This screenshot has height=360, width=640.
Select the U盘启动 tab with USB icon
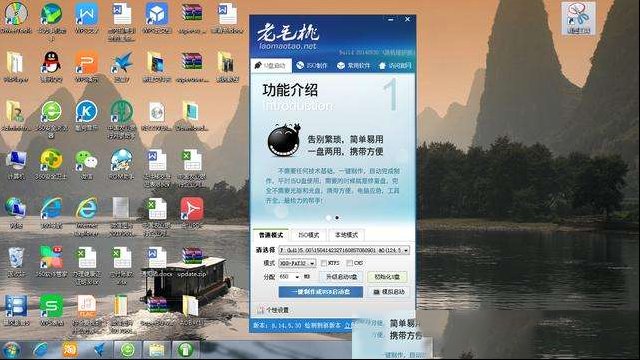click(x=271, y=65)
